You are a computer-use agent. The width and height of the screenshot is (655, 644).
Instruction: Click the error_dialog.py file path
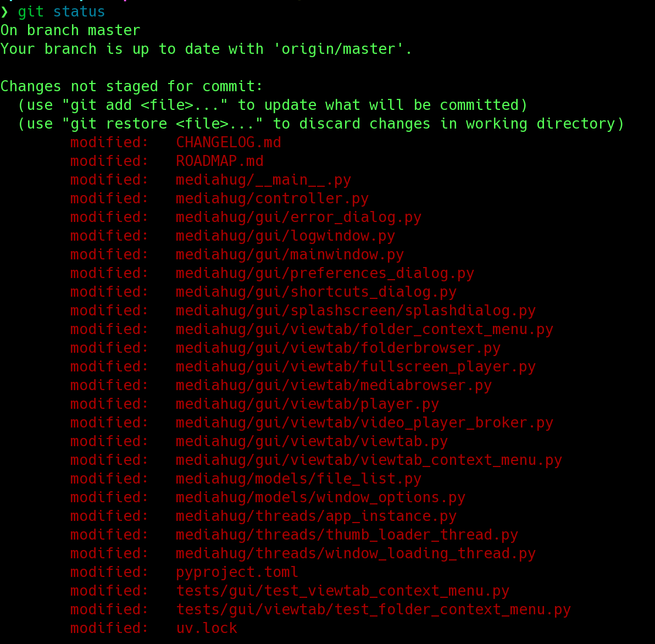click(299, 218)
